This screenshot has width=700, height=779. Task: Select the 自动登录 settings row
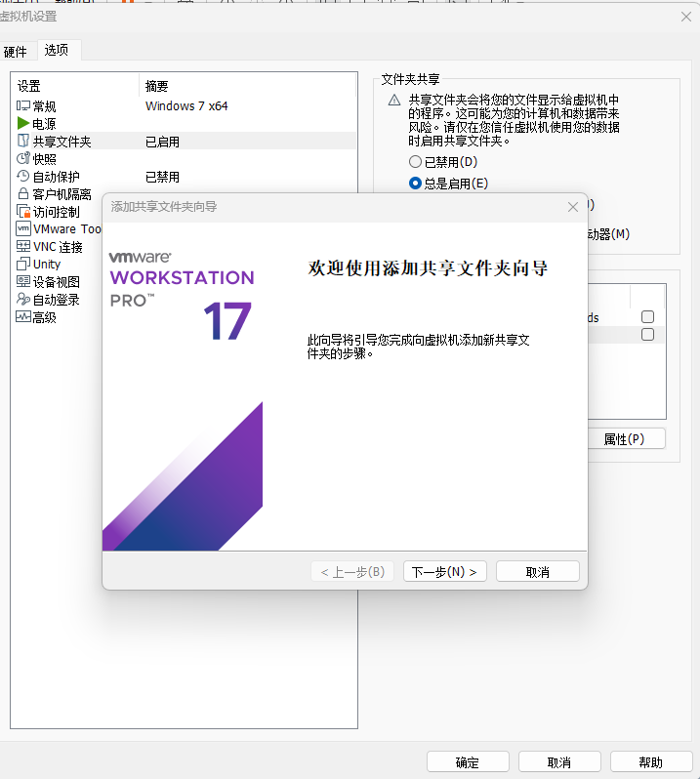[58, 300]
